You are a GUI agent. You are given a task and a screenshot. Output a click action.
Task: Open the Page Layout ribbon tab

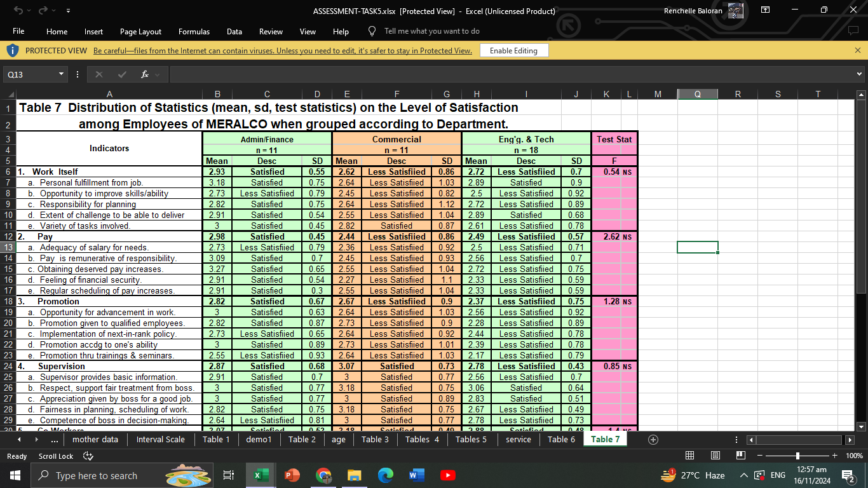click(140, 31)
